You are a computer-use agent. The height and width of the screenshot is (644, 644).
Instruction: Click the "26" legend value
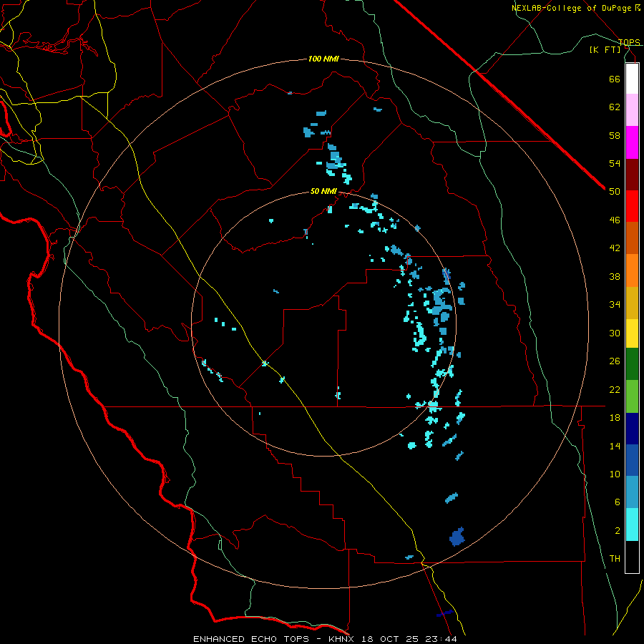615,361
